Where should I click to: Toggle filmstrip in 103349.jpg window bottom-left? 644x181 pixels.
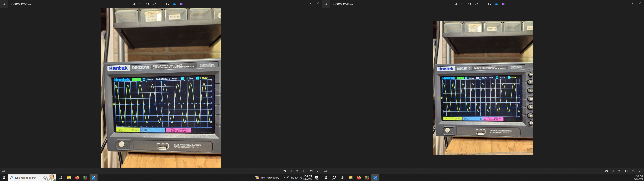(x=3, y=171)
